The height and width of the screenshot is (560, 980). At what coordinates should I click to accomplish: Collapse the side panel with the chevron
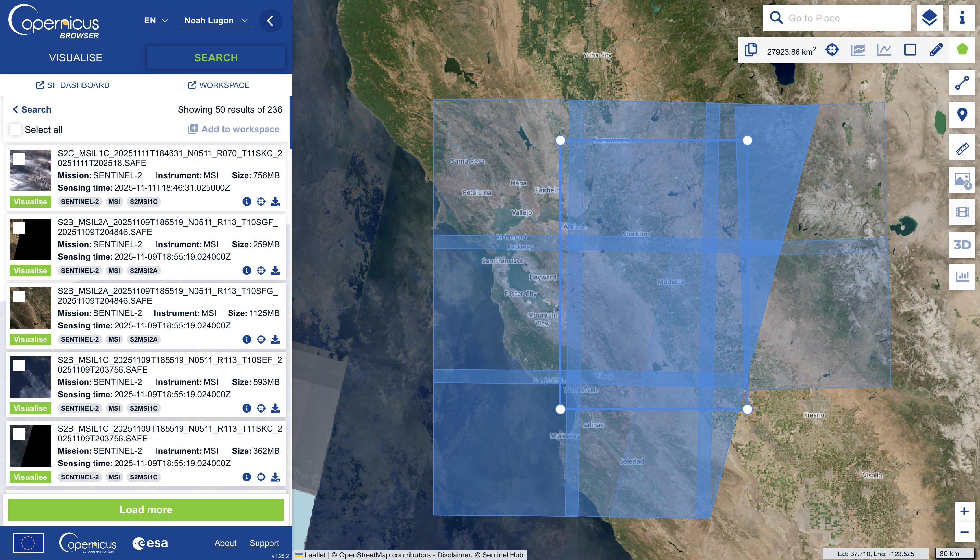(x=270, y=21)
